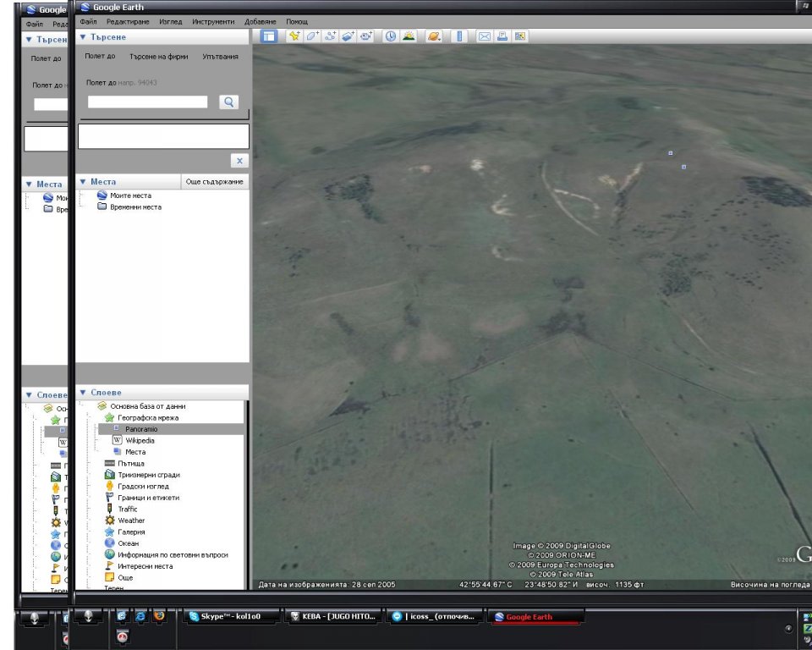Viewport: 812px width, 650px height.
Task: Click the Add Image Overlay icon
Action: pos(348,36)
